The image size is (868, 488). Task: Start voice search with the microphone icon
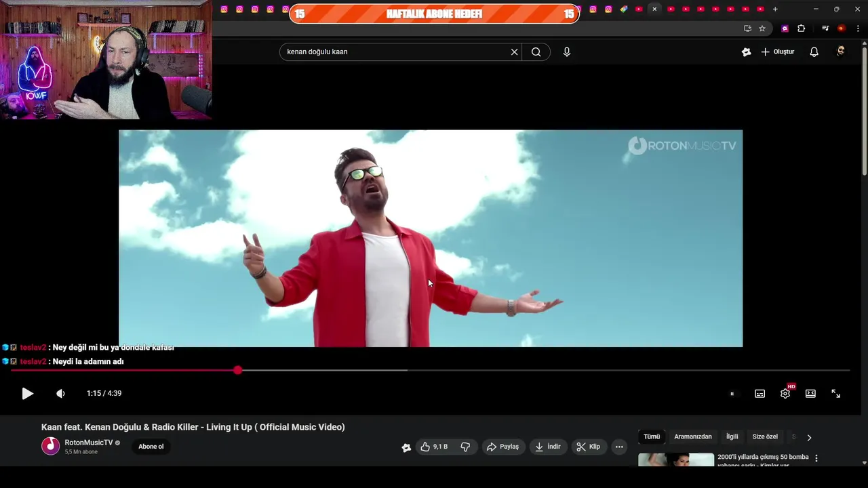click(x=567, y=52)
